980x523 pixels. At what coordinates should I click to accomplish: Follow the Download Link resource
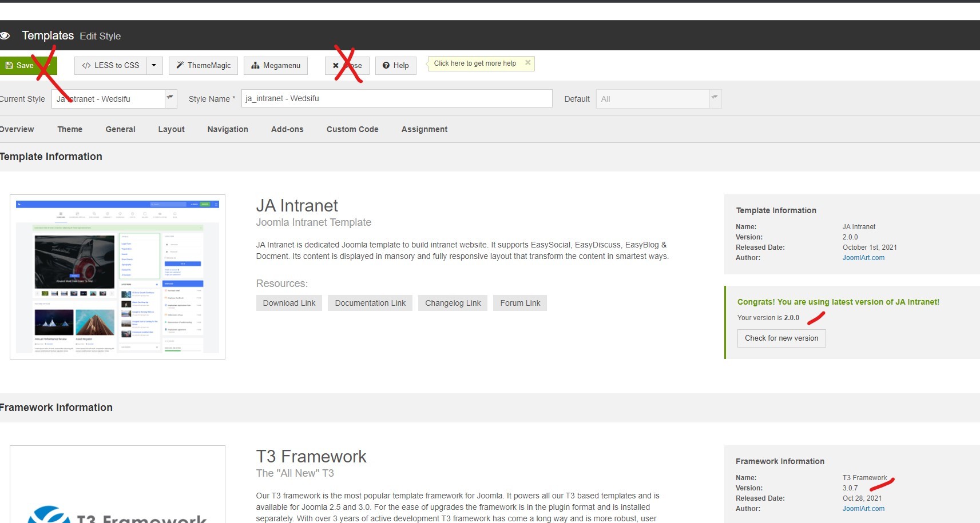point(289,303)
